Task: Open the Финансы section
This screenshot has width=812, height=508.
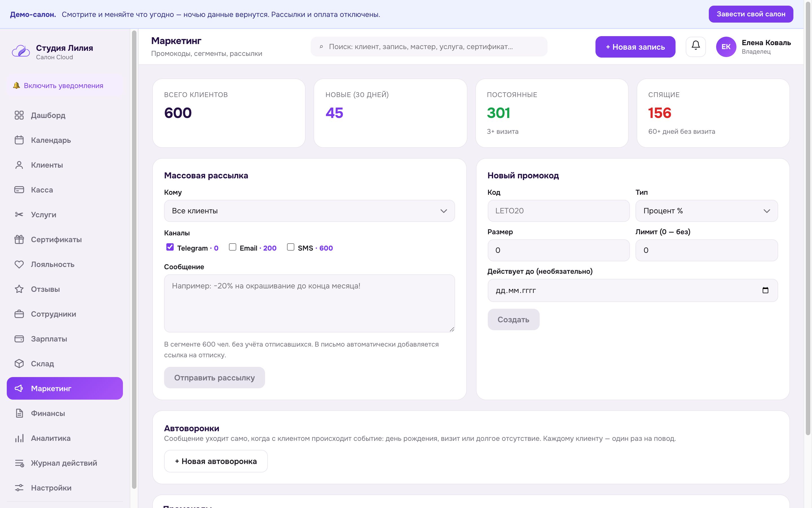Action: [x=65, y=413]
